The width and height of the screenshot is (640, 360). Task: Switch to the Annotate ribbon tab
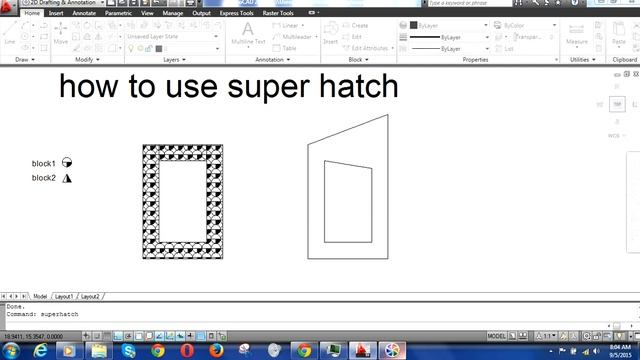(84, 13)
